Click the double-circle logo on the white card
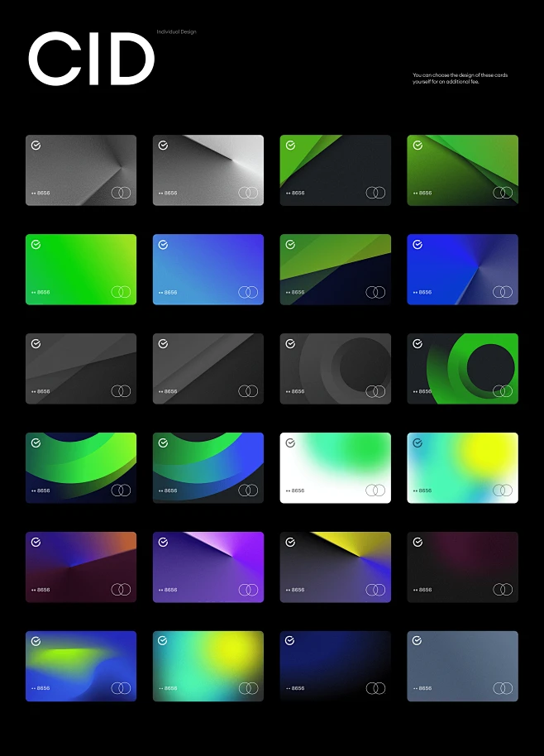 [375, 490]
